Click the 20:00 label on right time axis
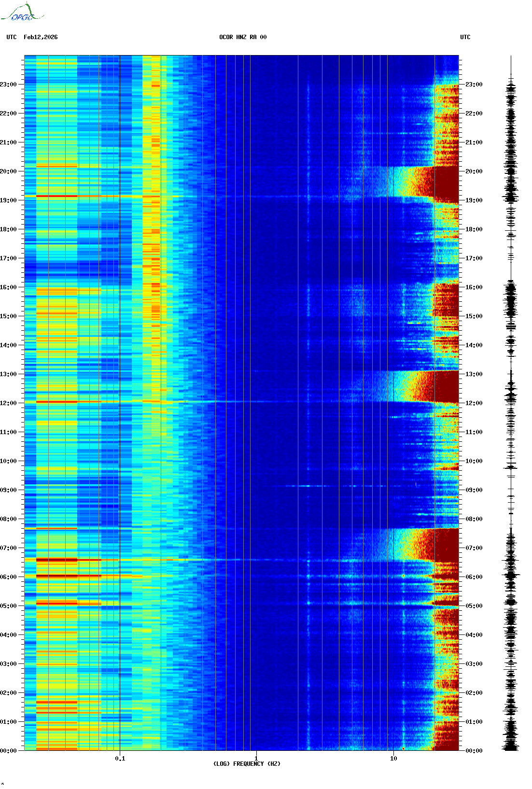Screen dimensions: 532x789 pyautogui.click(x=474, y=171)
